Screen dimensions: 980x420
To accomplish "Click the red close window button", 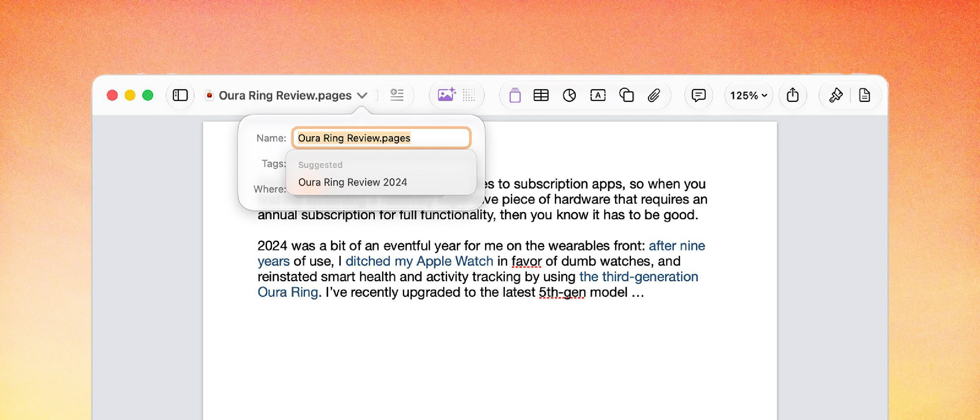I will 112,95.
